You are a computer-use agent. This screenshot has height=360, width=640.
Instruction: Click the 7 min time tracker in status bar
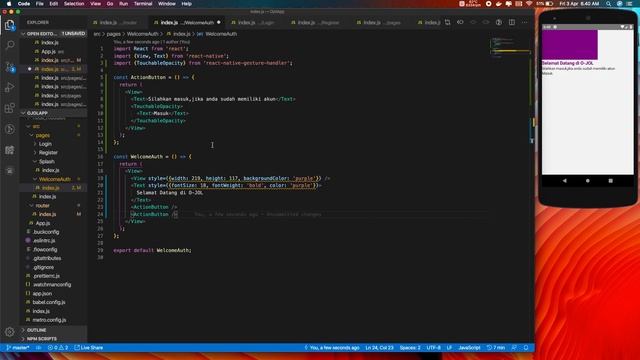click(x=496, y=348)
